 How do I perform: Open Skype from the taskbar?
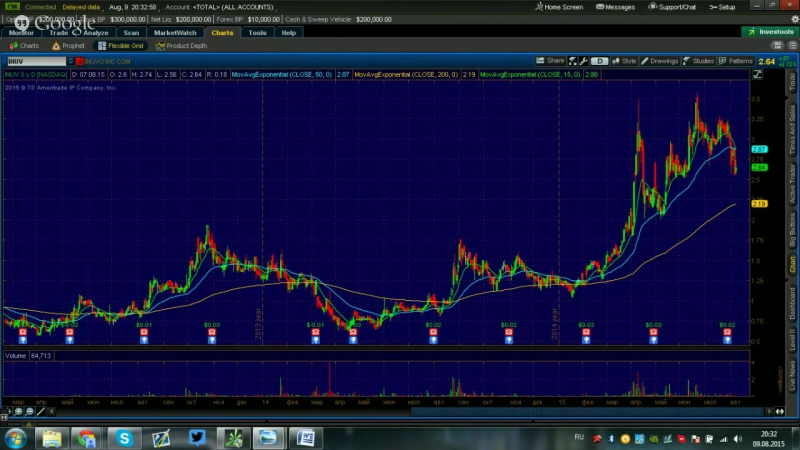tap(124, 438)
